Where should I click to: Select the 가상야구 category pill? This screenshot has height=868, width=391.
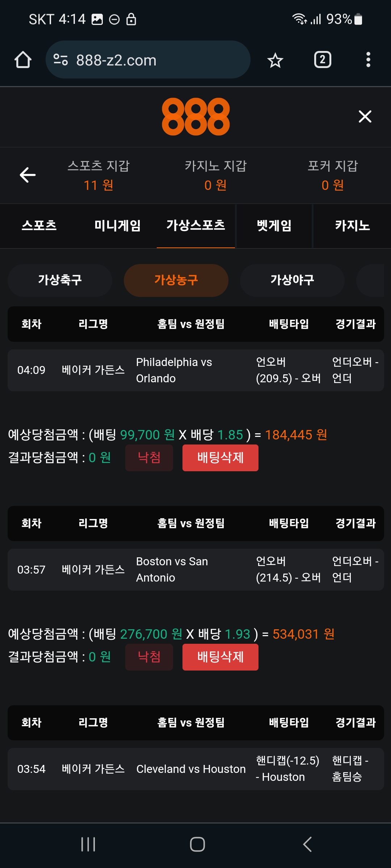coord(292,280)
